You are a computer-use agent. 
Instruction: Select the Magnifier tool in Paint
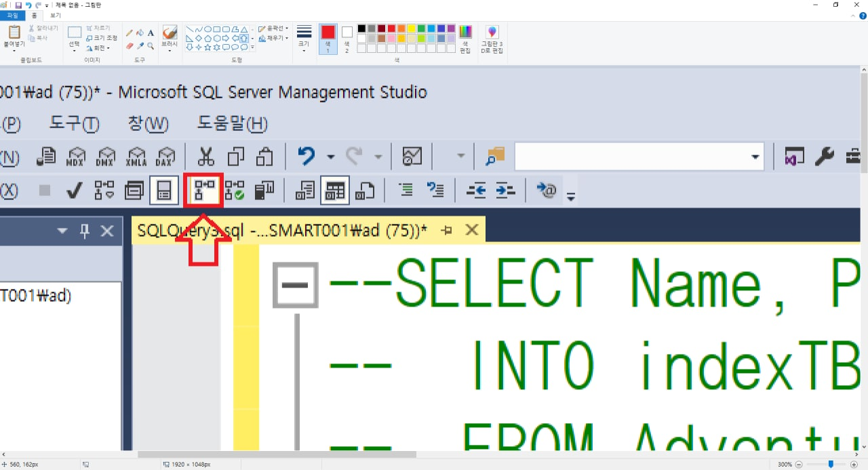click(x=151, y=46)
